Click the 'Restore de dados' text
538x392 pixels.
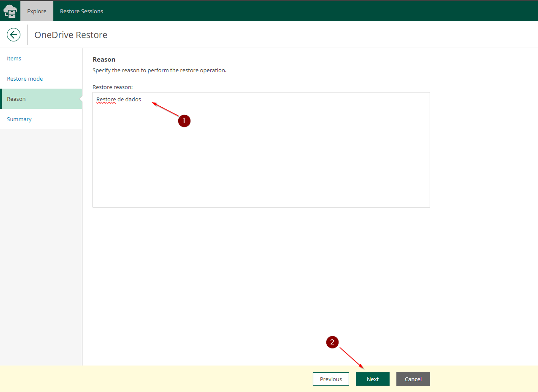pos(119,99)
